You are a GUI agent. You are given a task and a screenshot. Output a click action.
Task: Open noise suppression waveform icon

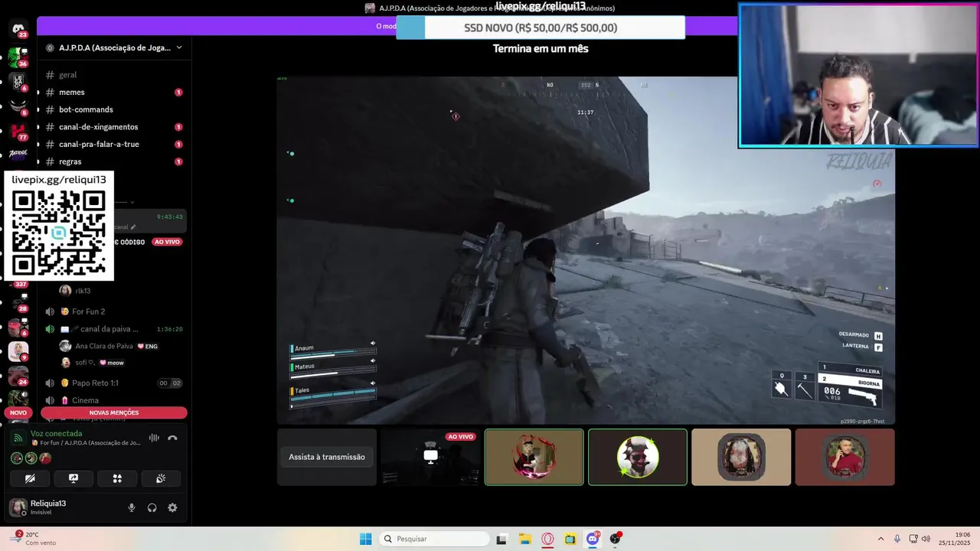coord(154,438)
